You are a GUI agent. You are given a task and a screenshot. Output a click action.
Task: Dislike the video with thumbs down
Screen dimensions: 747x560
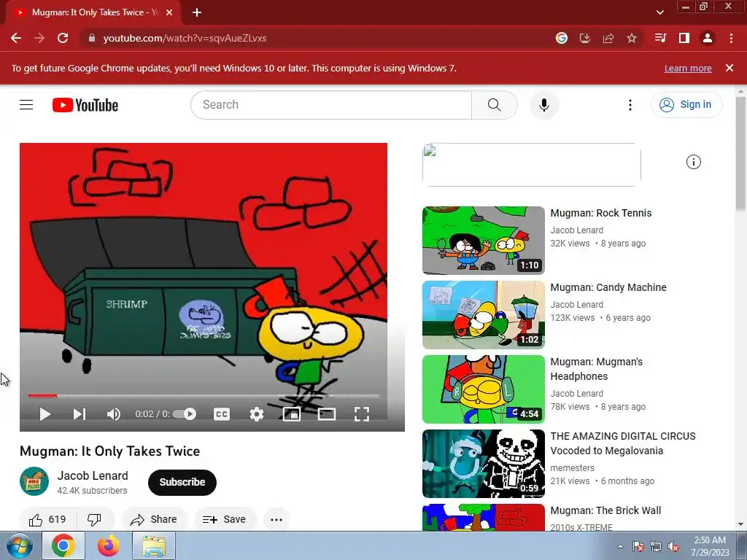pyautogui.click(x=95, y=519)
